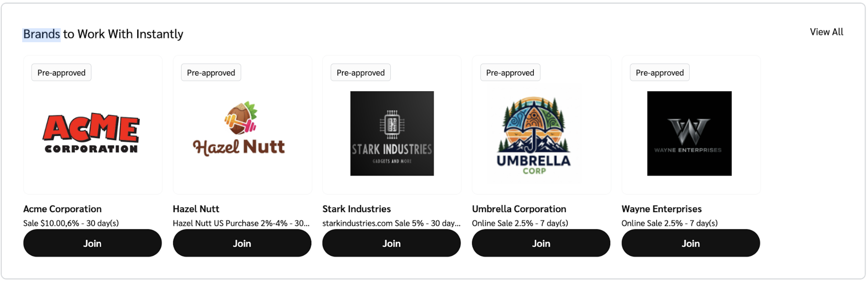The image size is (868, 283).
Task: Click the Acme Corporation brand name
Action: (x=62, y=209)
